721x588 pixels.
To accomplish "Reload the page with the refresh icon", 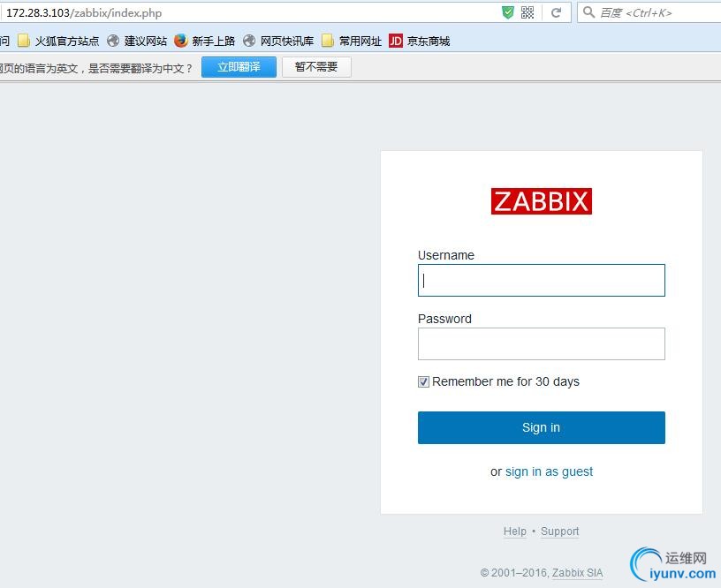I will [556, 12].
